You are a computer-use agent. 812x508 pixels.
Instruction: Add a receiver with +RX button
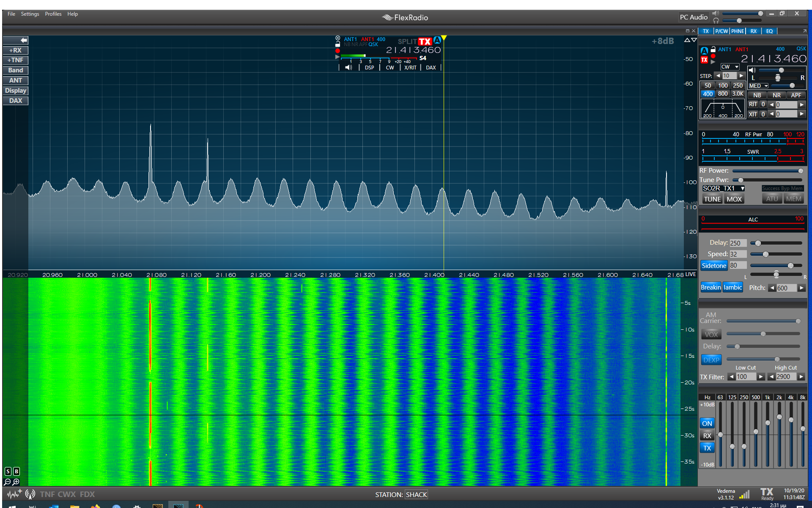click(x=16, y=50)
